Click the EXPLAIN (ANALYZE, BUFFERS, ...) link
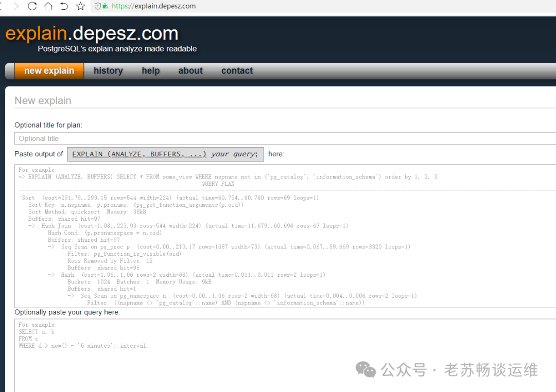The image size is (556, 392). [140, 154]
